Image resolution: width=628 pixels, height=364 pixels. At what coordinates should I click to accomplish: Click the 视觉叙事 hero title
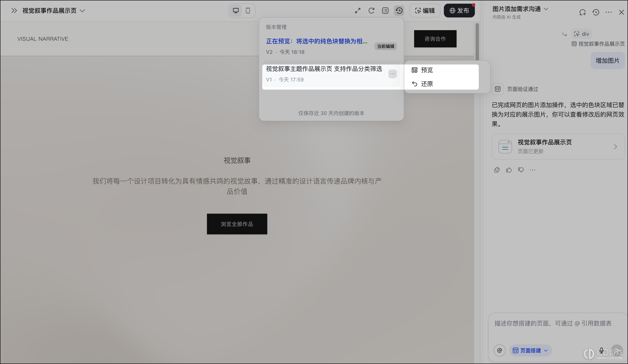(237, 160)
